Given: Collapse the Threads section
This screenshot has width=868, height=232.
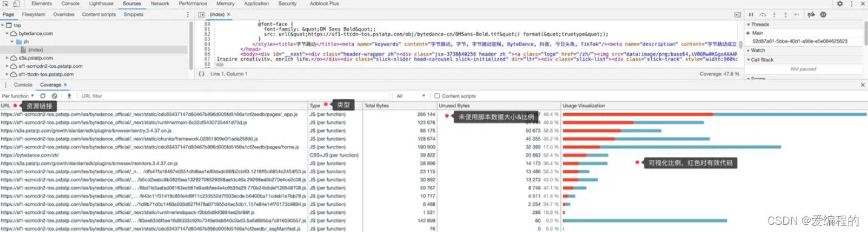Looking at the screenshot, I should pos(749,24).
